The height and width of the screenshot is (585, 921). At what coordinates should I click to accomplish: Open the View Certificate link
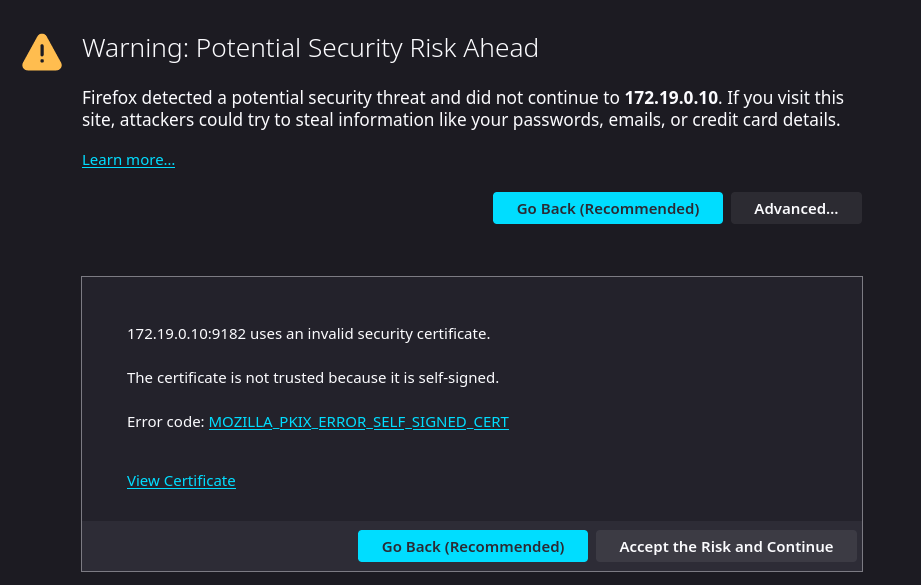[181, 481]
